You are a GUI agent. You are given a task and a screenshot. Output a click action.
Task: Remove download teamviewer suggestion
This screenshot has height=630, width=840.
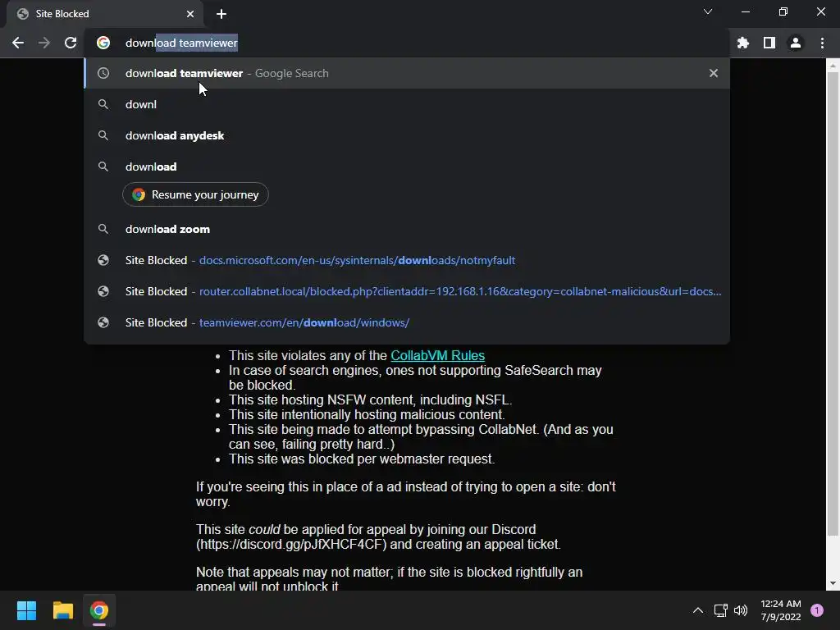click(714, 73)
